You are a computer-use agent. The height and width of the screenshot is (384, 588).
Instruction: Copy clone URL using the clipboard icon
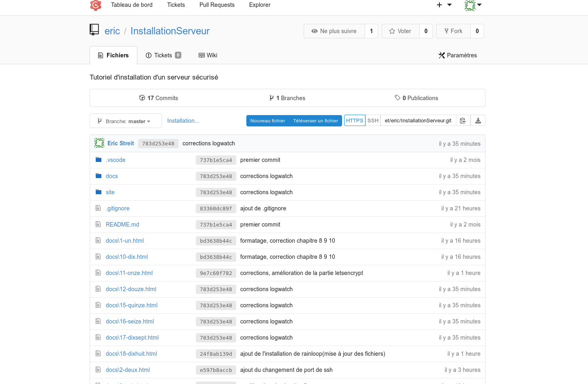coord(463,120)
